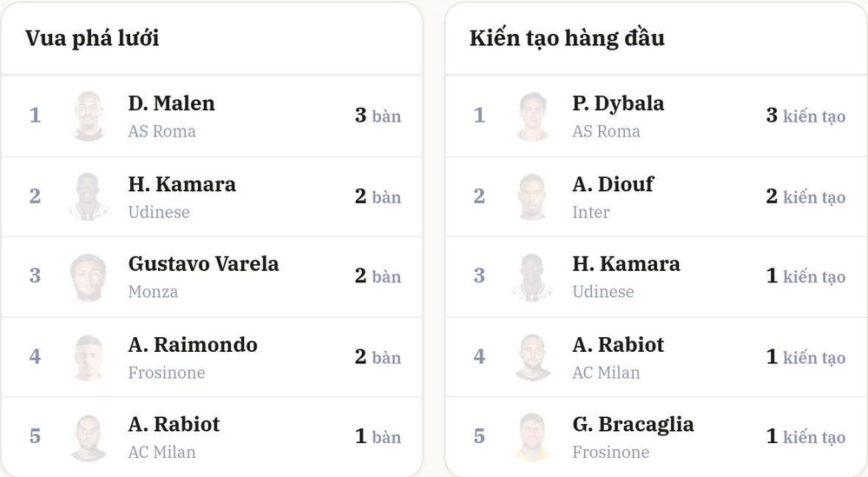The image size is (868, 477).
Task: Select Gustavo Varela's player portrait
Action: 89,276
